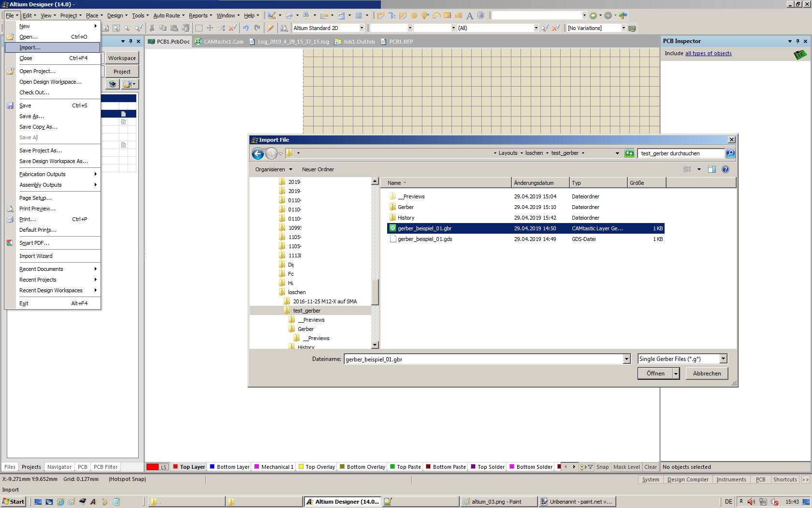Click the green navigate Back icon in toolbar

coord(594,15)
